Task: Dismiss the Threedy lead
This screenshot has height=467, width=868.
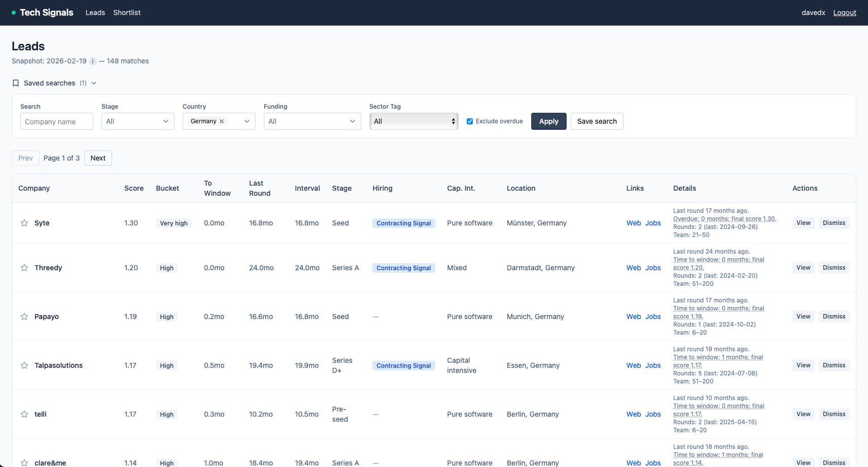Action: pos(834,268)
